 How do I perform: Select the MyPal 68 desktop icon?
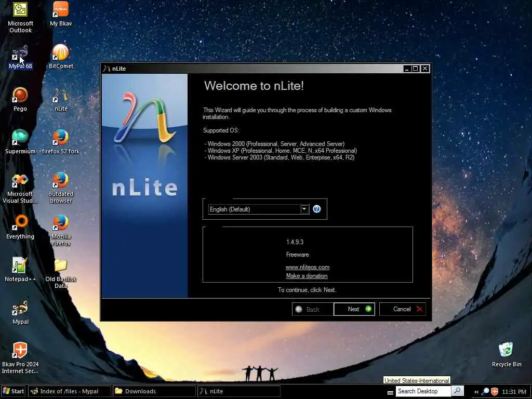(20, 57)
